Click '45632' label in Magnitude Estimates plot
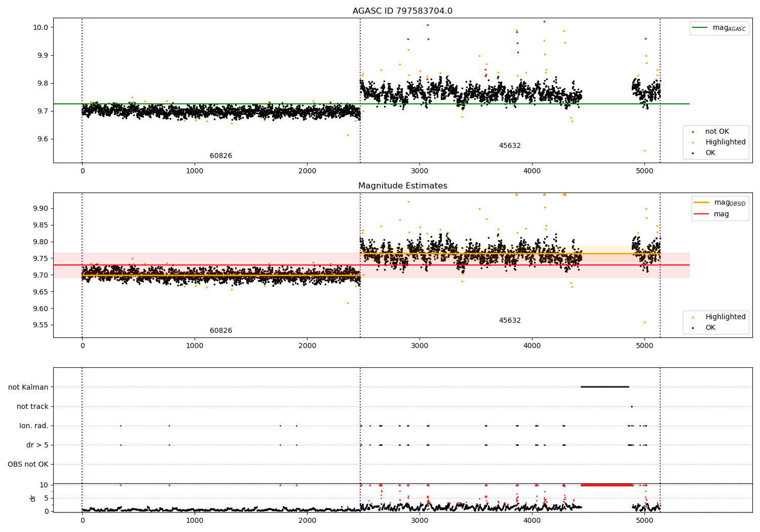The image size is (760, 532). 510,321
